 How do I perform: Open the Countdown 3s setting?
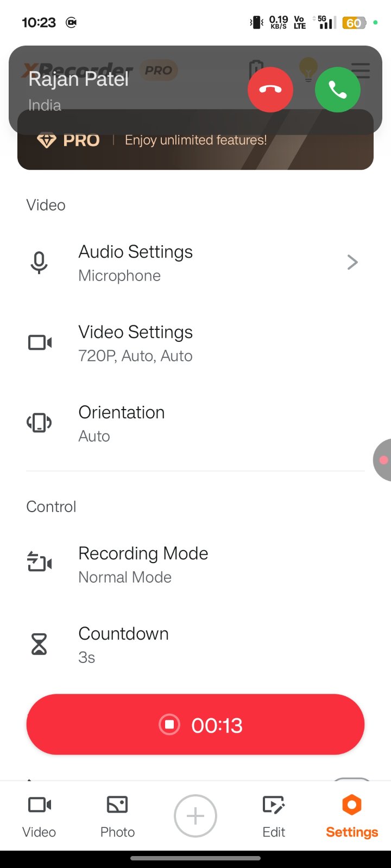pyautogui.click(x=124, y=644)
